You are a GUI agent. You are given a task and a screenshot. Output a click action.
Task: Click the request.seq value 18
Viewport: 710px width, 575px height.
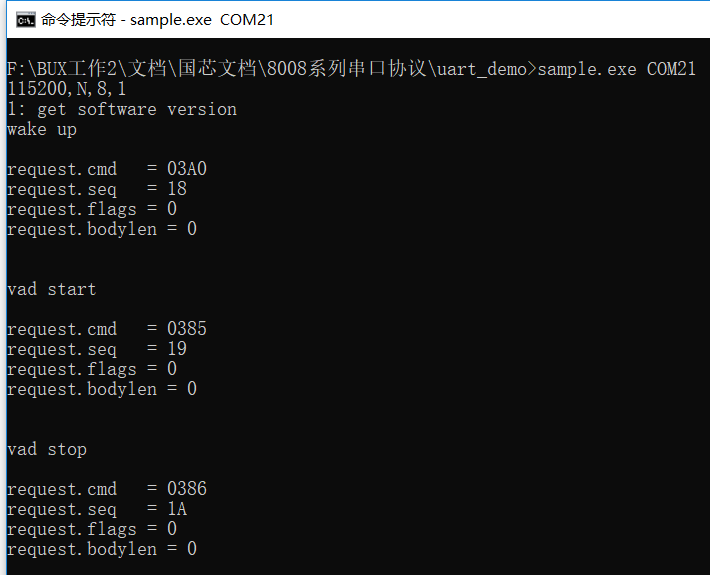tap(177, 189)
